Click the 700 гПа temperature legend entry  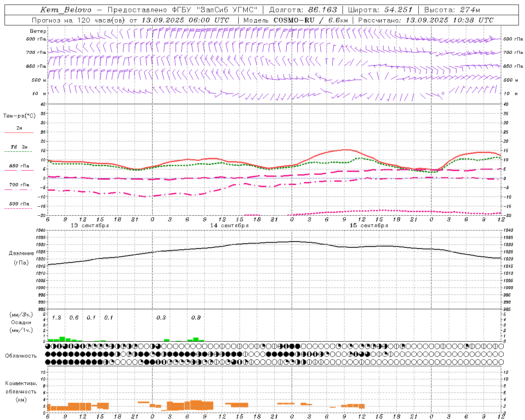point(19,185)
